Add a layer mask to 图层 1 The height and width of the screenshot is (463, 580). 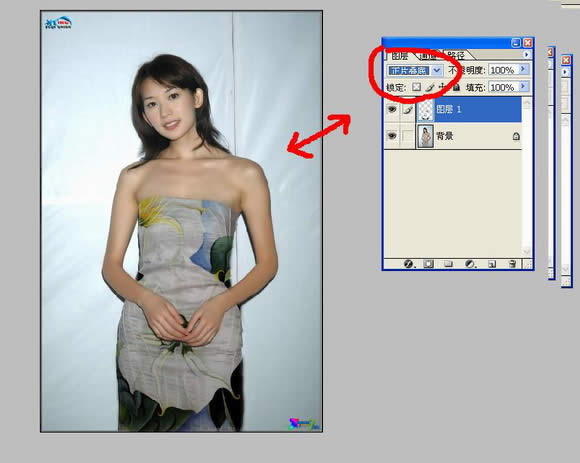coord(428,264)
